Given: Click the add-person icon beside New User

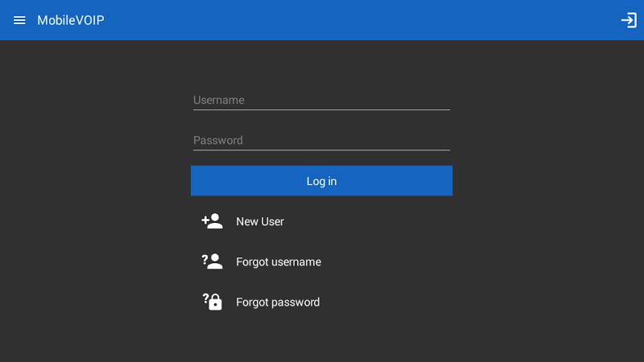Looking at the screenshot, I should [x=212, y=221].
